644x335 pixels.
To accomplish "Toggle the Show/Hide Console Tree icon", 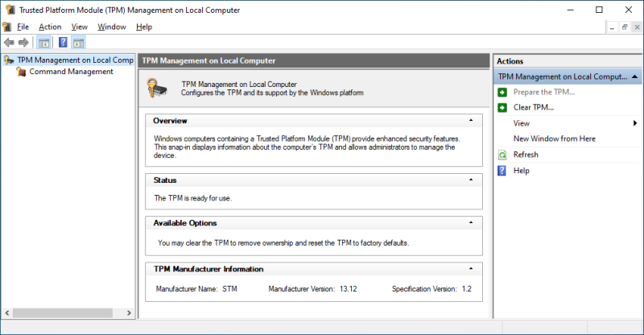I will click(44, 43).
